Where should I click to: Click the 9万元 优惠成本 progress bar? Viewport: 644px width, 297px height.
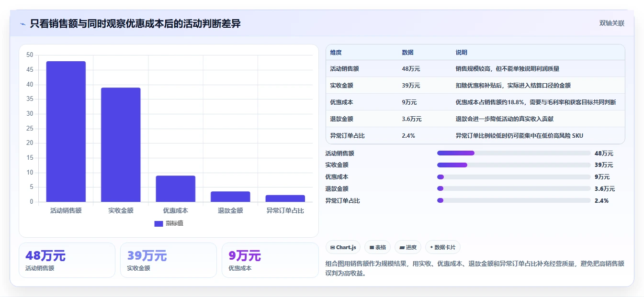pyautogui.click(x=514, y=176)
